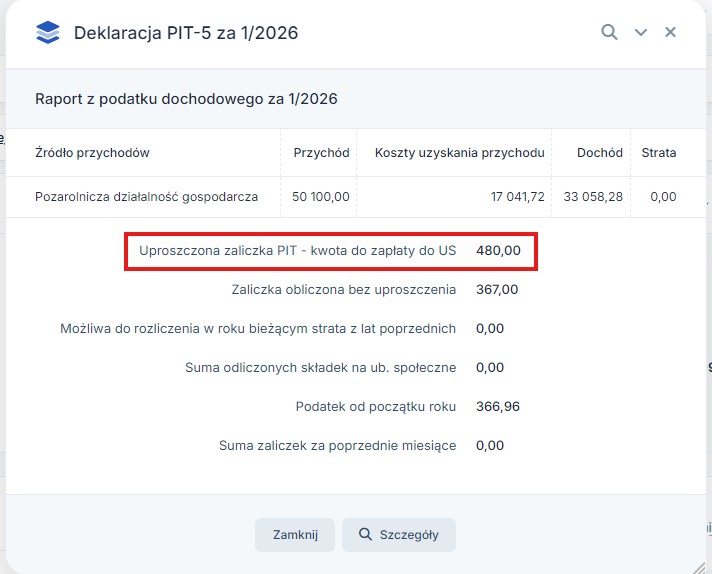
Task: Open Szczegóły details button
Action: pyautogui.click(x=398, y=535)
